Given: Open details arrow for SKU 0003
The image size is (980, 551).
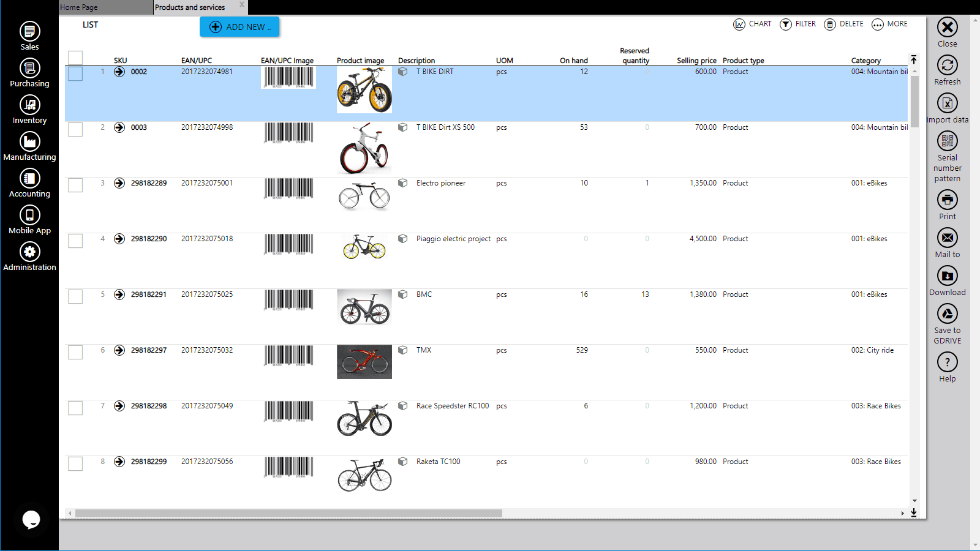Looking at the screenshot, I should pyautogui.click(x=119, y=127).
